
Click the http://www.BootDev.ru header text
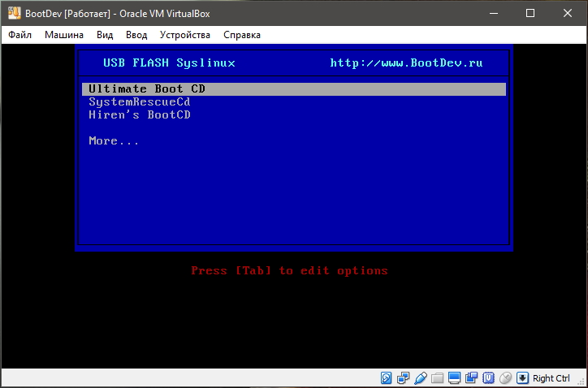(406, 63)
